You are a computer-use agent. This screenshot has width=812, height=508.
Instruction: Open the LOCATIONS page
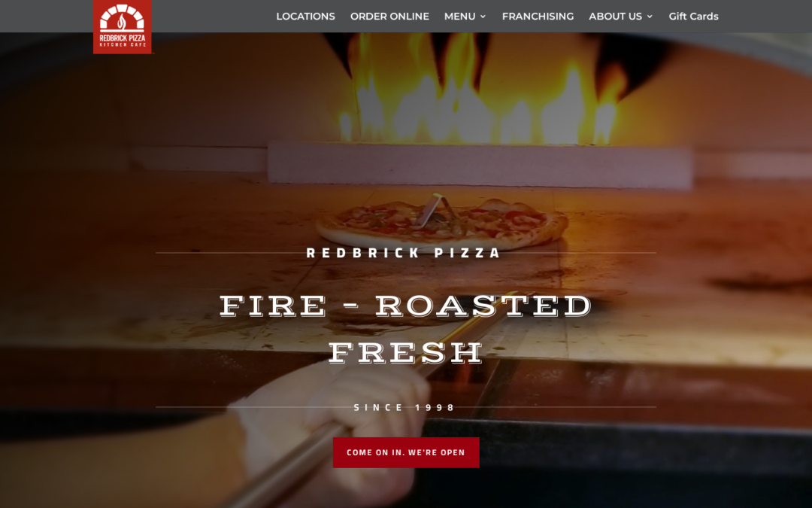tap(305, 16)
